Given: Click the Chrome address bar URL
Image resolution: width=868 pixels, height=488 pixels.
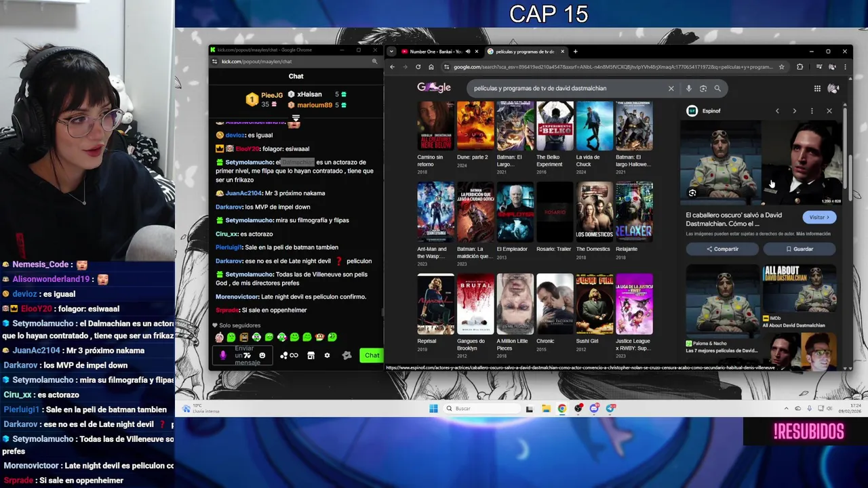Looking at the screenshot, I should pyautogui.click(x=613, y=67).
